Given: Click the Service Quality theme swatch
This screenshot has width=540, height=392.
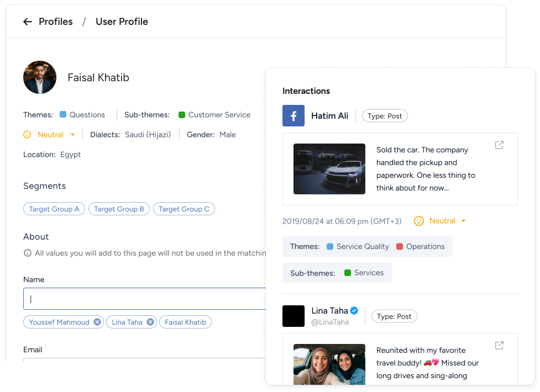Looking at the screenshot, I should 329,246.
